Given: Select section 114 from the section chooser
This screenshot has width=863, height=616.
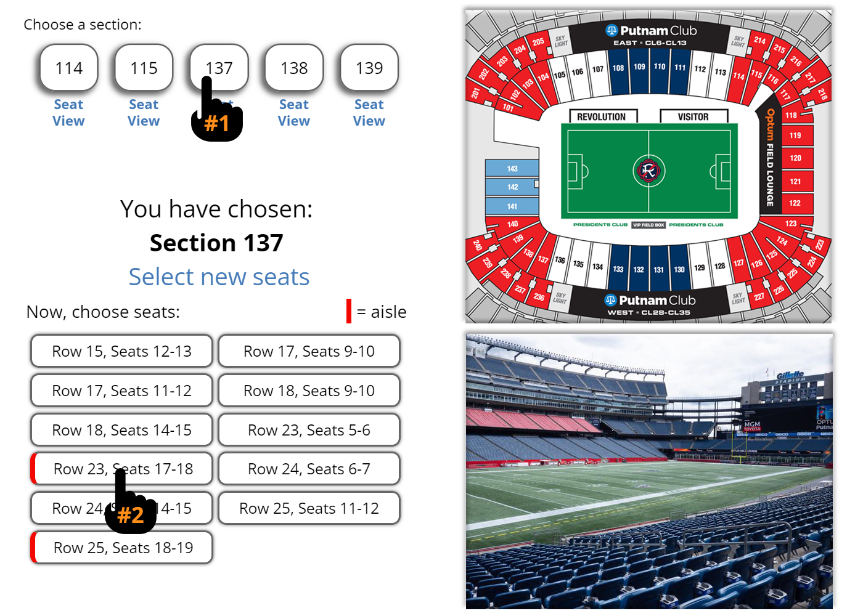Looking at the screenshot, I should (68, 68).
